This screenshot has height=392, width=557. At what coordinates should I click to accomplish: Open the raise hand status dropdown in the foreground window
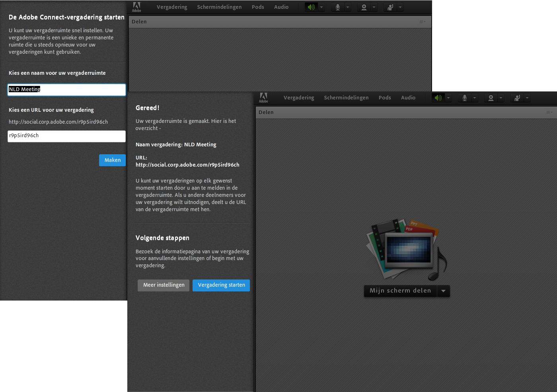point(527,98)
